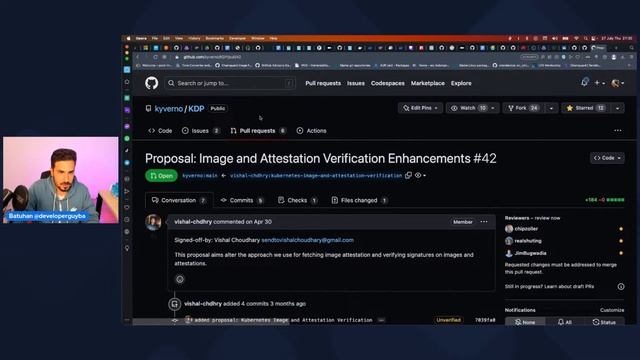Image resolution: width=640 pixels, height=360 pixels.
Task: Select None notification option
Action: (x=525, y=322)
